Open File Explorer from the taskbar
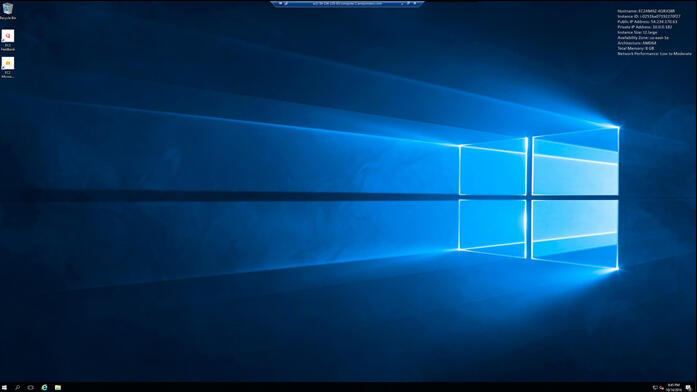697x392 pixels. (58, 388)
